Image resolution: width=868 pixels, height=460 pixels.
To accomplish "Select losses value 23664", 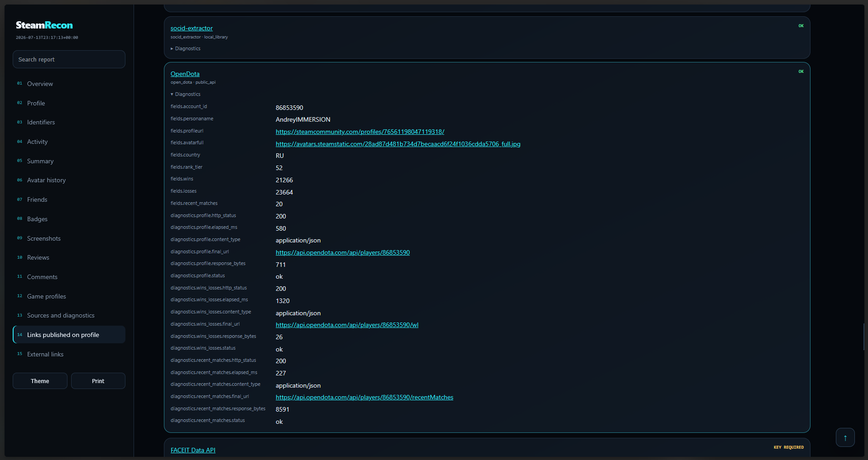I will click(x=284, y=192).
